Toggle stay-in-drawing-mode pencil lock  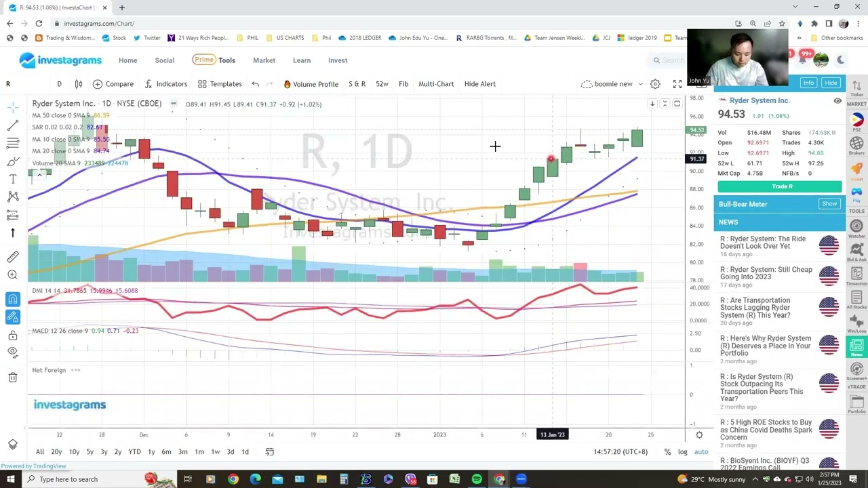(x=12, y=317)
